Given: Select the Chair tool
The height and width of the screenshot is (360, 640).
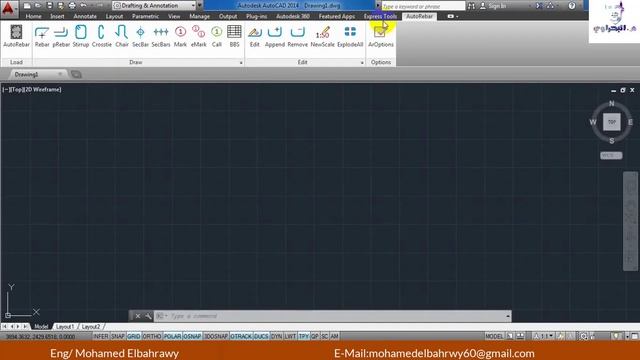Looking at the screenshot, I should pos(122,36).
